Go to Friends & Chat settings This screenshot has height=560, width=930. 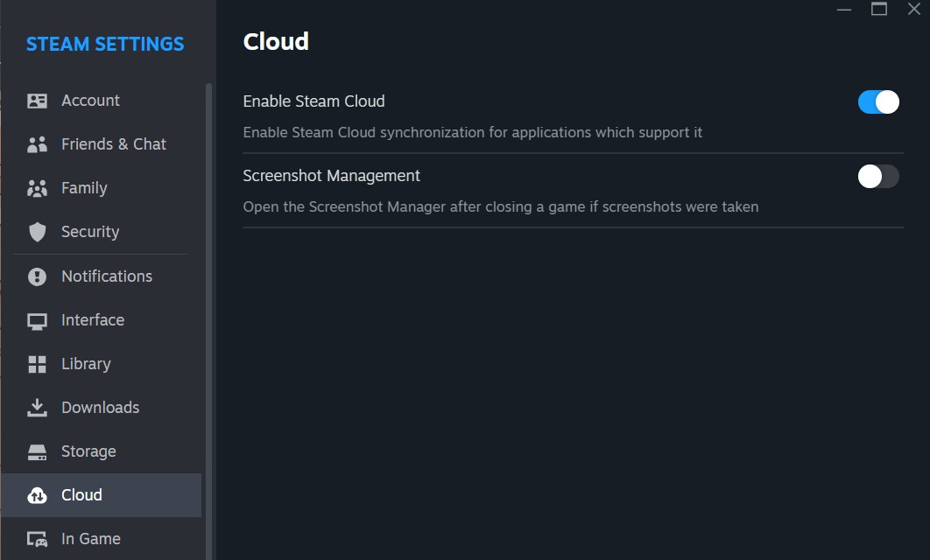coord(114,144)
